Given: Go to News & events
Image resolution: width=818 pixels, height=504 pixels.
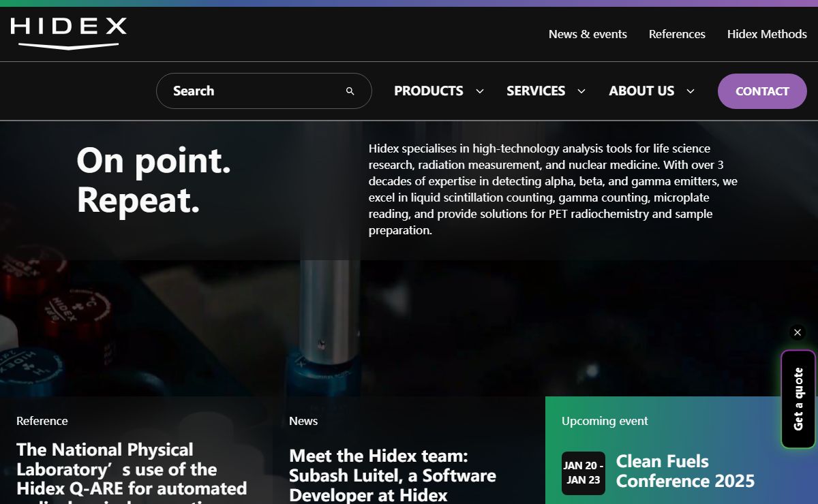Looking at the screenshot, I should [x=588, y=34].
